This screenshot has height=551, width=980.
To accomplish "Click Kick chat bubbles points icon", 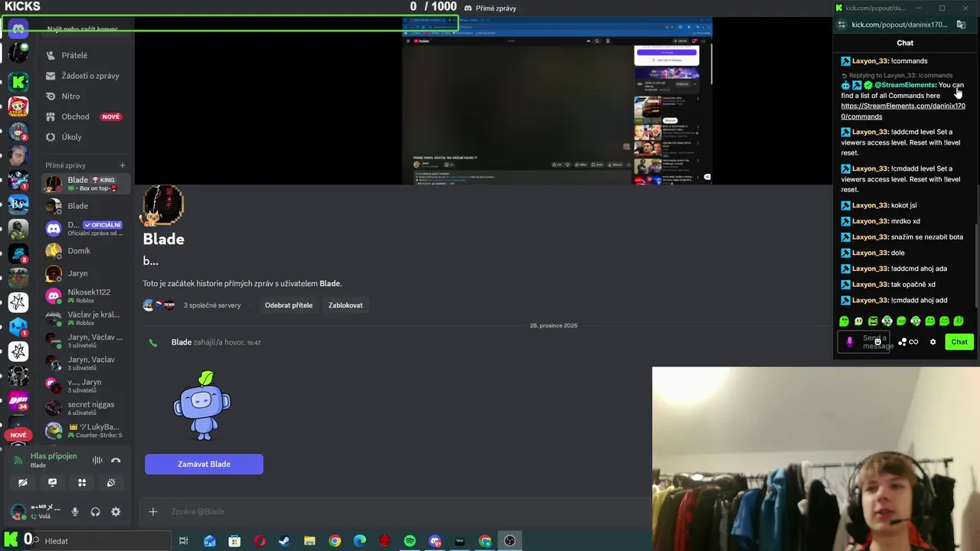I will pos(903,342).
